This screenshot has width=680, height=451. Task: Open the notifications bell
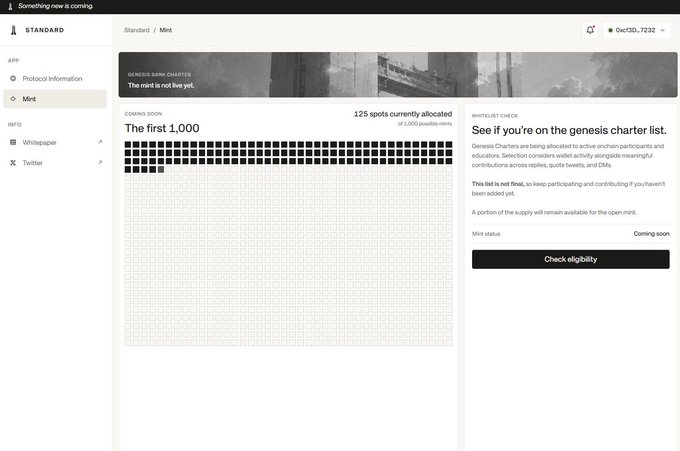coord(590,30)
